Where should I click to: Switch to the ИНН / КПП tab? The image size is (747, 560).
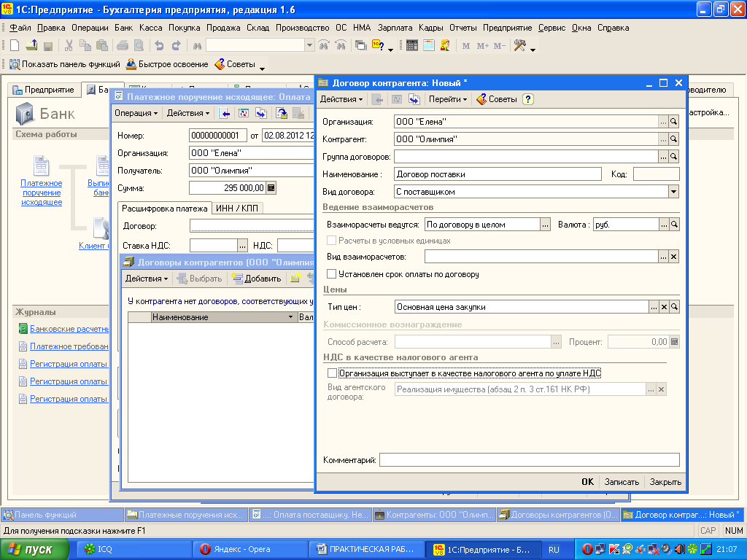pos(237,209)
